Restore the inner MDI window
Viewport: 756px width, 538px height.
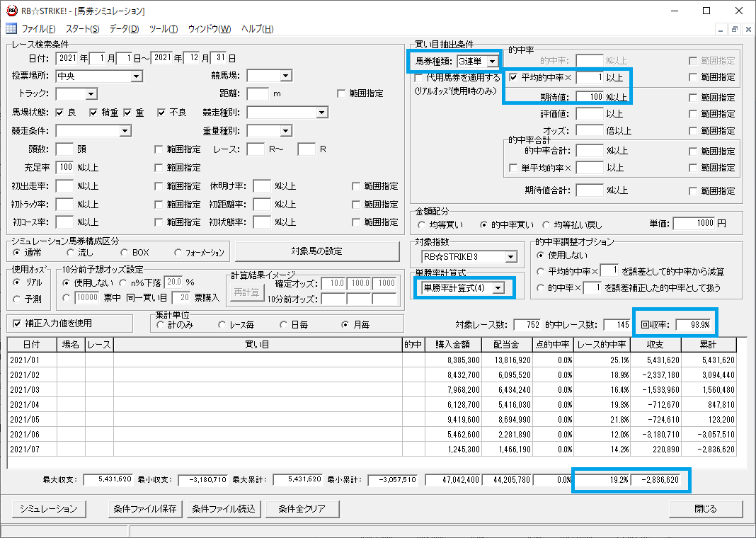[734, 30]
